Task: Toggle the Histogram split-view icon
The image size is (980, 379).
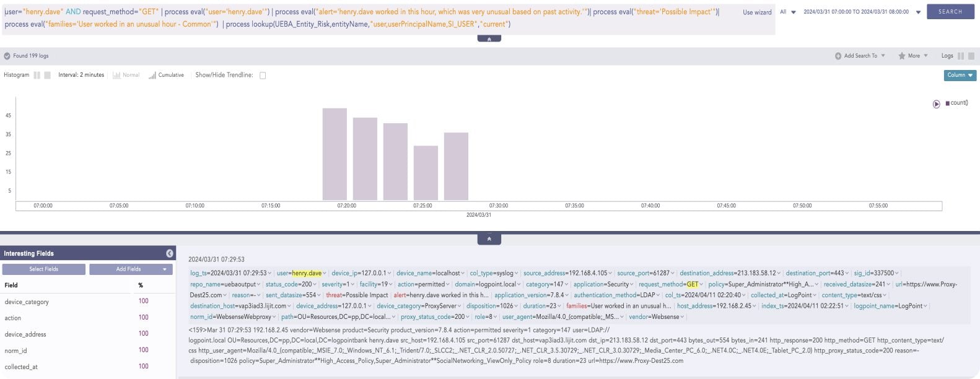Action: tap(37, 75)
